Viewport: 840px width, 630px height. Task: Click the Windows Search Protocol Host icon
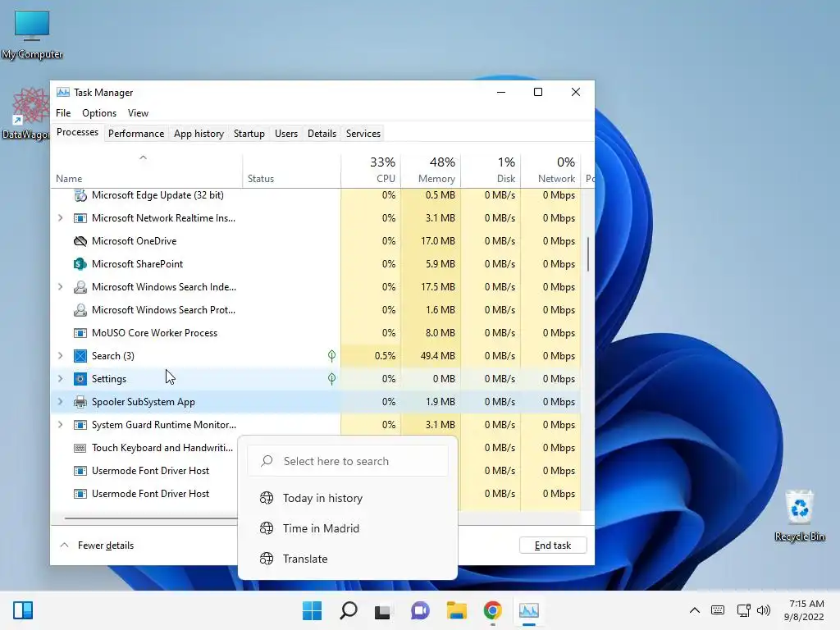tap(80, 310)
